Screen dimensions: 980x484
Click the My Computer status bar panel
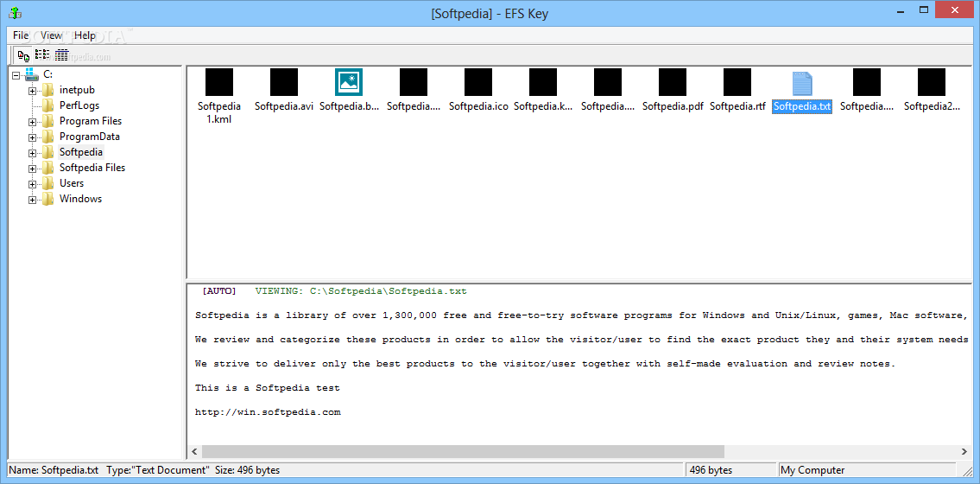[x=868, y=470]
